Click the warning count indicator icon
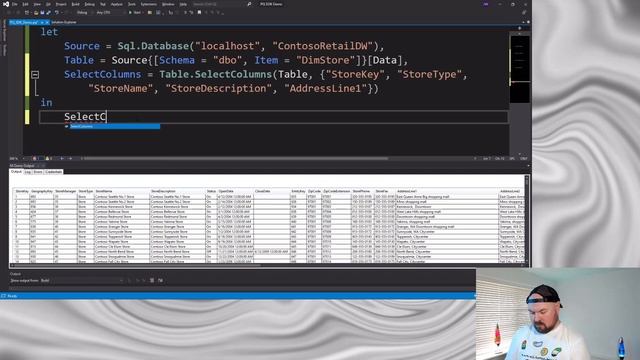 pos(48,158)
